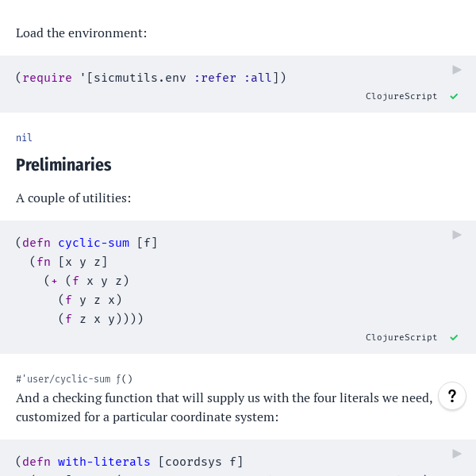Run the require sicmutils.env code cell

pyautogui.click(x=457, y=70)
